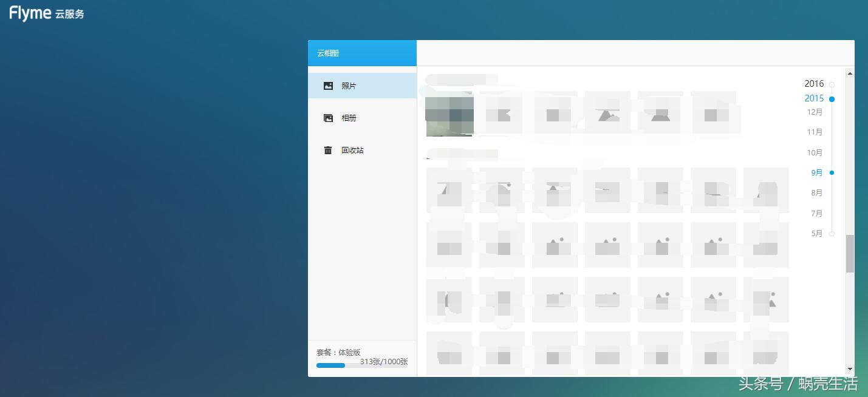Select 11月 in the timeline
The image size is (868, 397).
(815, 132)
